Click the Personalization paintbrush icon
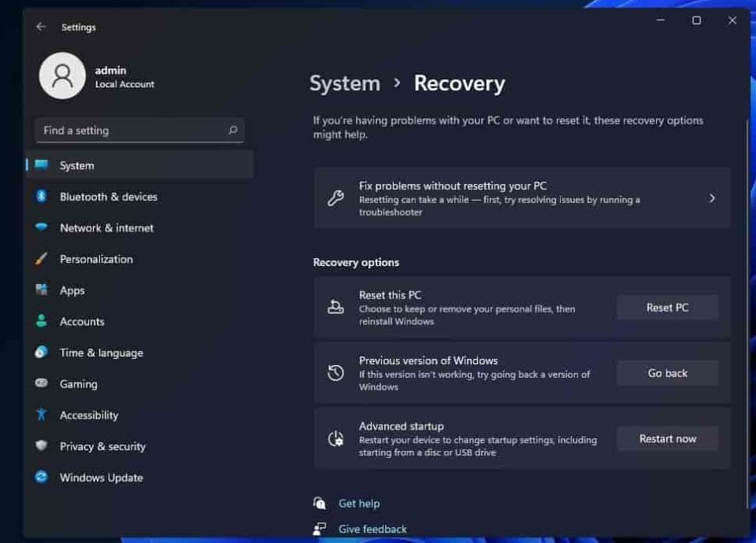 (42, 259)
